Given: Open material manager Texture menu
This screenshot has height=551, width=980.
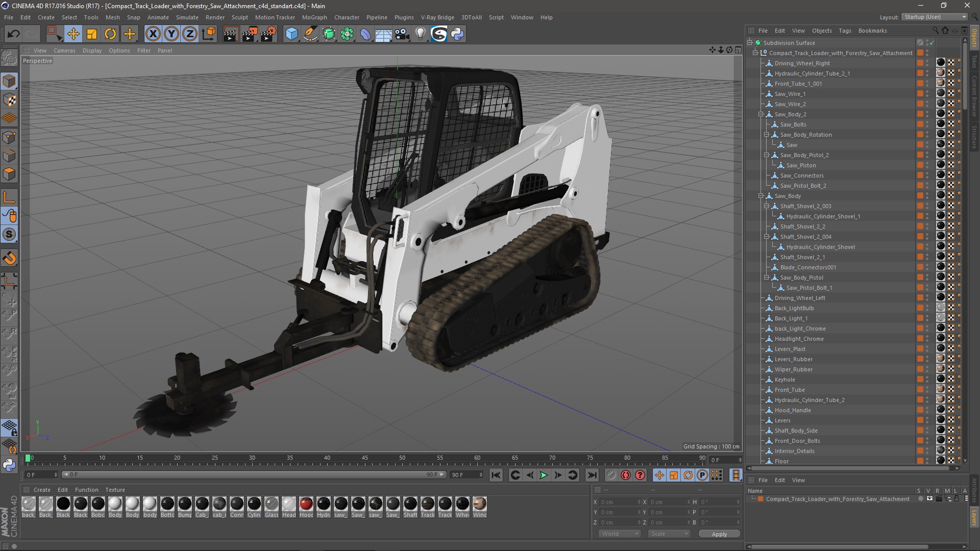Looking at the screenshot, I should 115,490.
